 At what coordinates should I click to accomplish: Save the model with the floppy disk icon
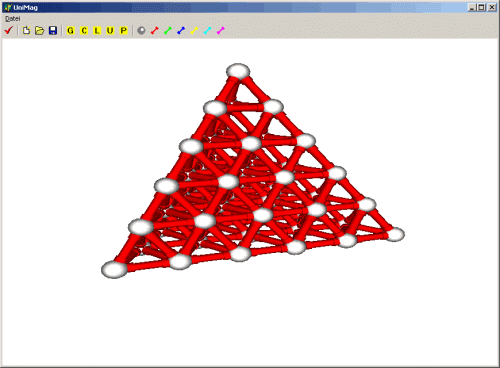coord(53,30)
